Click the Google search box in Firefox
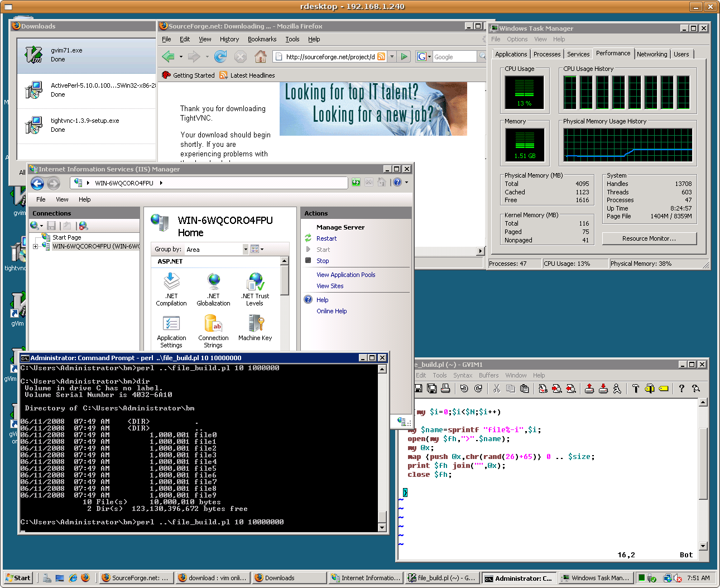The image size is (720, 588). [455, 56]
